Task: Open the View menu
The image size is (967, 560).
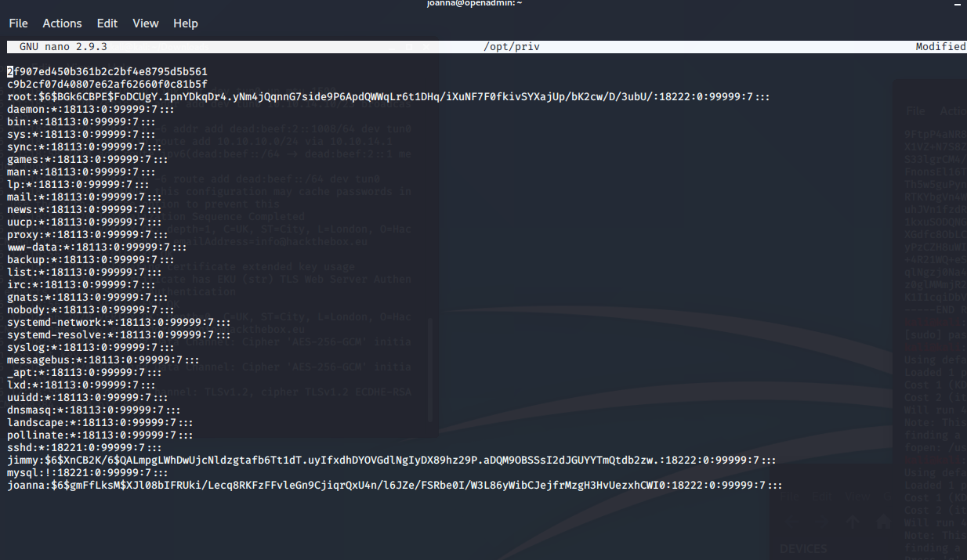Action: 145,23
